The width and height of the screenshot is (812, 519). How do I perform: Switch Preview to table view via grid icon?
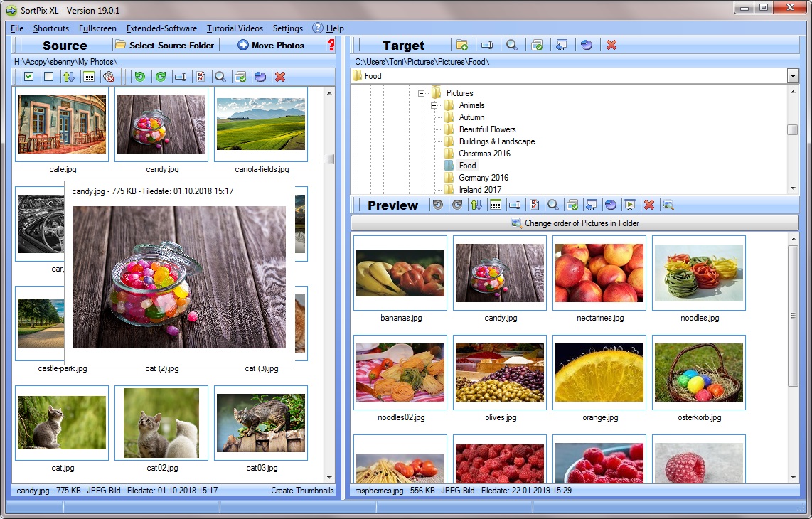point(496,205)
